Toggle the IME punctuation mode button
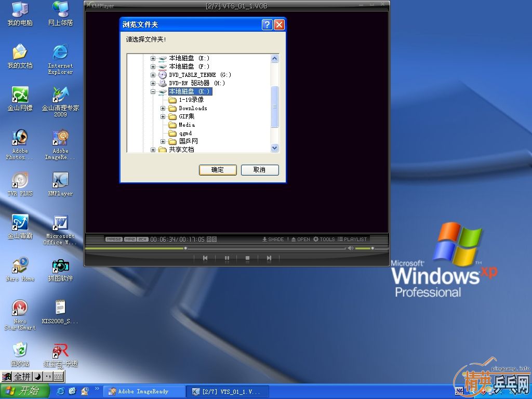The height and width of the screenshot is (399, 532). [x=48, y=377]
